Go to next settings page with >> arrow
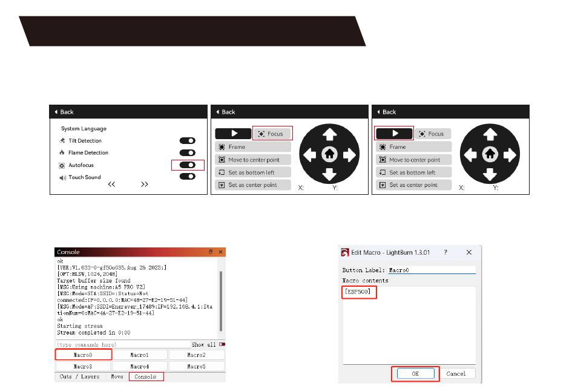 (145, 185)
